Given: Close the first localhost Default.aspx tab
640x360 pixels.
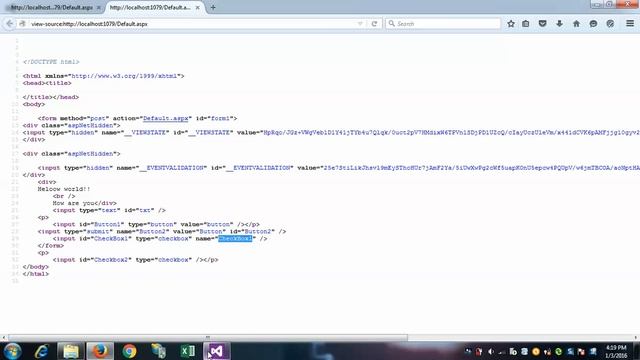Looking at the screenshot, I should pos(98,7).
